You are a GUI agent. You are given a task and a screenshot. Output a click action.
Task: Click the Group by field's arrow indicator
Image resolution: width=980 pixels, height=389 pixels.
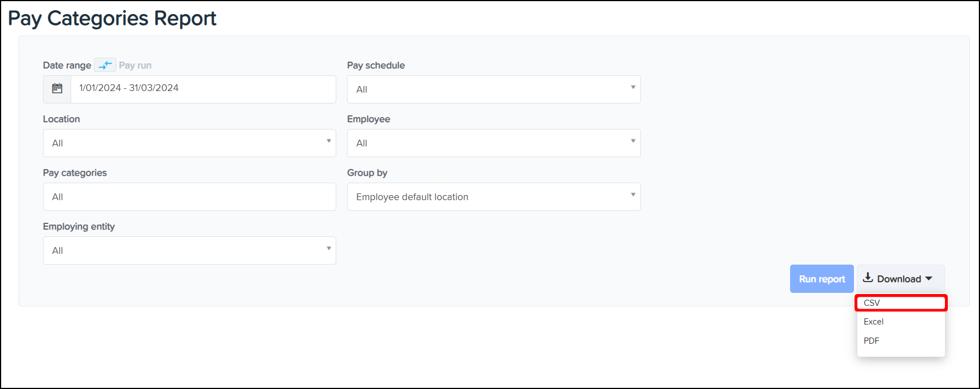[633, 194]
